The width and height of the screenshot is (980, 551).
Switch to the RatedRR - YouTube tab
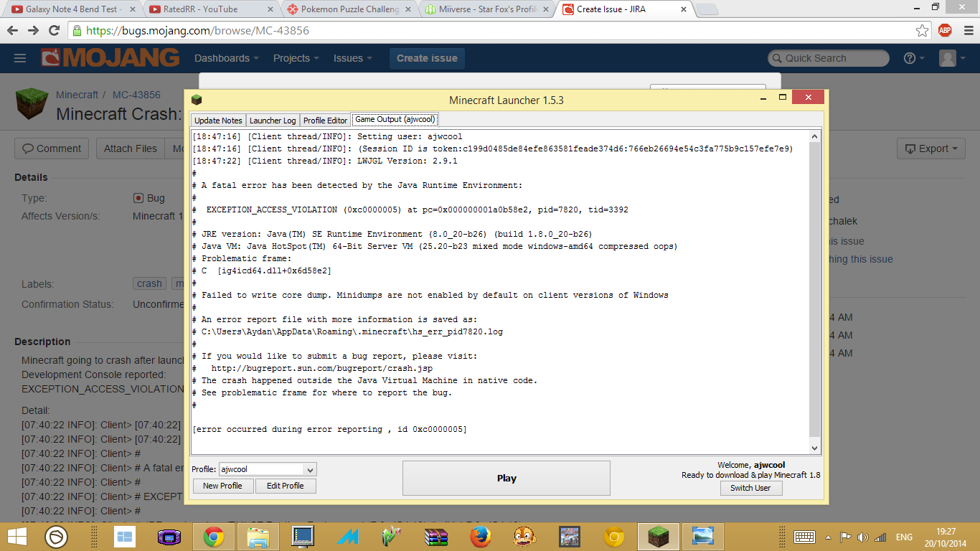tap(210, 9)
